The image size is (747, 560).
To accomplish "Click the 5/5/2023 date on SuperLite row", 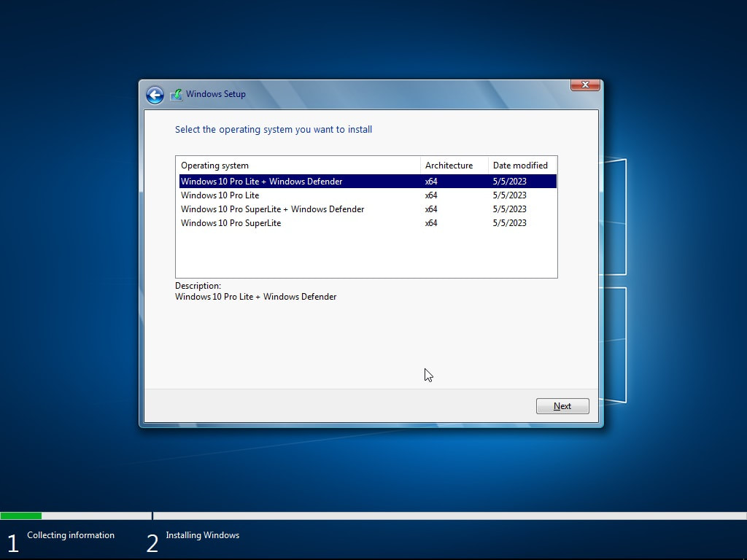I will coord(509,223).
